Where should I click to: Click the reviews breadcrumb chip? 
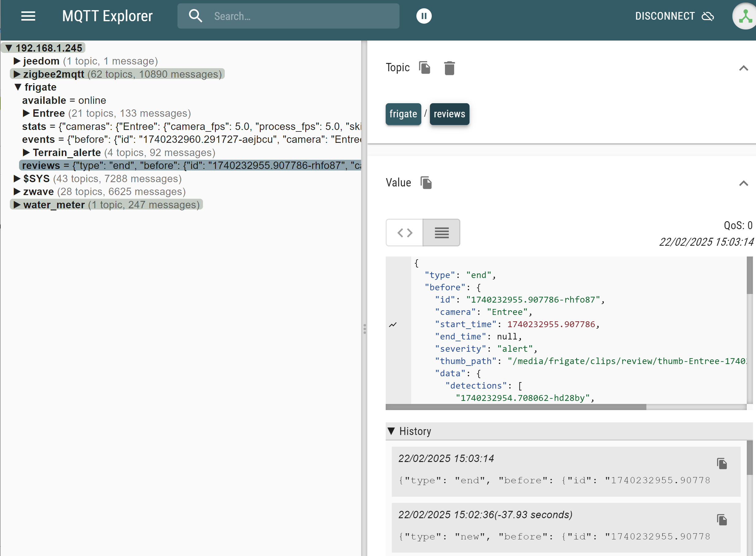[x=450, y=114]
